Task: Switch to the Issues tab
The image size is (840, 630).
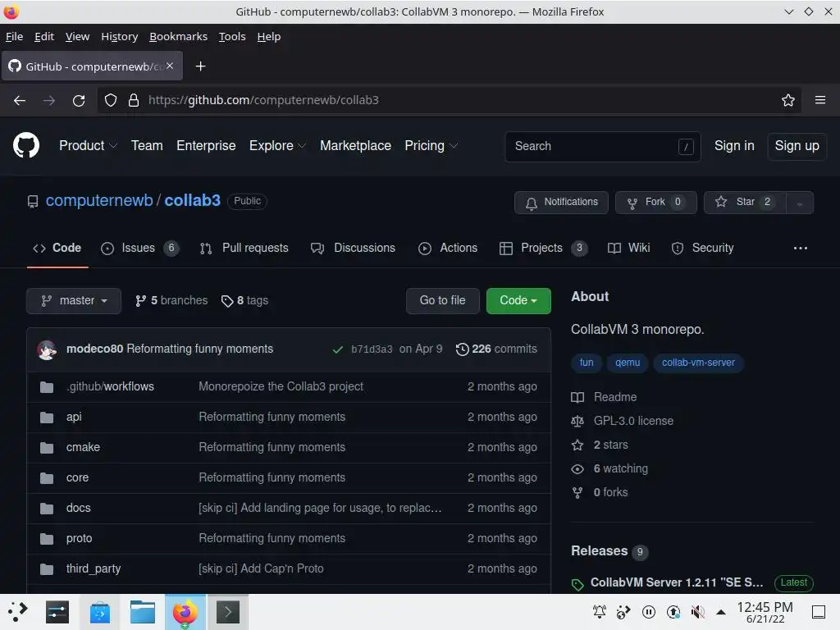Action: (139, 248)
